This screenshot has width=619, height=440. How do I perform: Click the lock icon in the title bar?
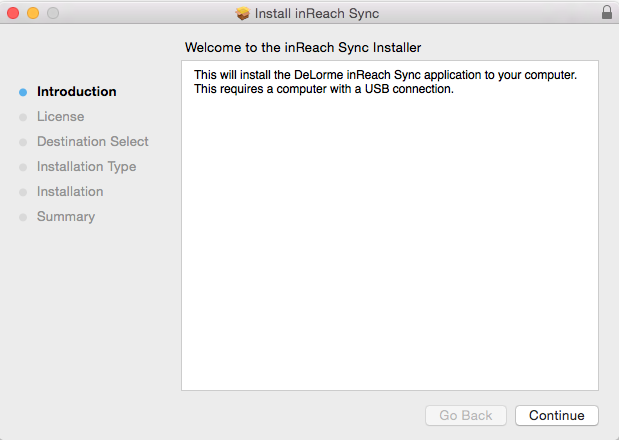click(607, 13)
